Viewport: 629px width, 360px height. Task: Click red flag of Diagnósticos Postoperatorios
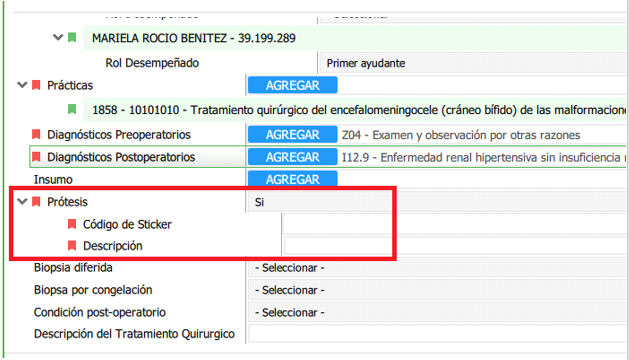(36, 157)
